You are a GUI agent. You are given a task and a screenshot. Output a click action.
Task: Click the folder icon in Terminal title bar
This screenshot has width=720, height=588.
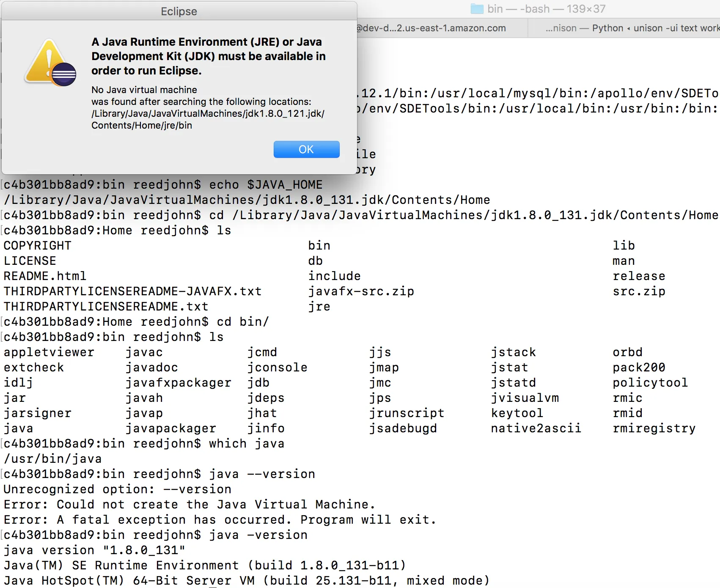[x=477, y=9]
